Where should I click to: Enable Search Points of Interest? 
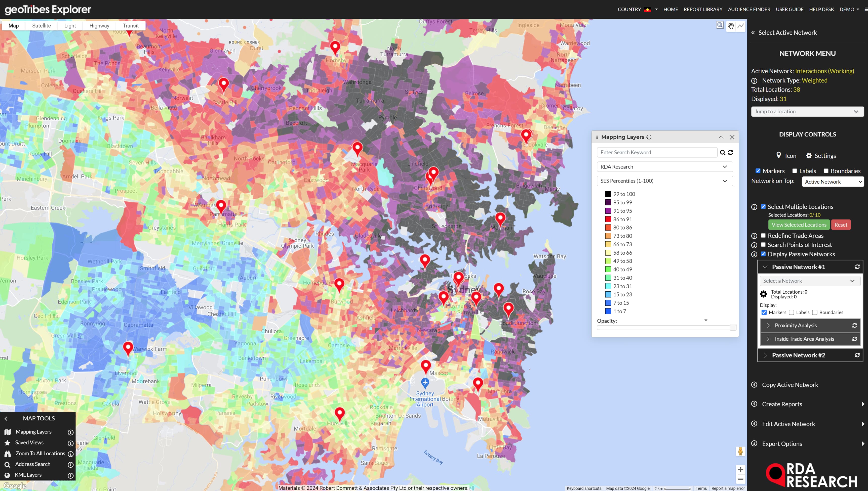pos(763,244)
